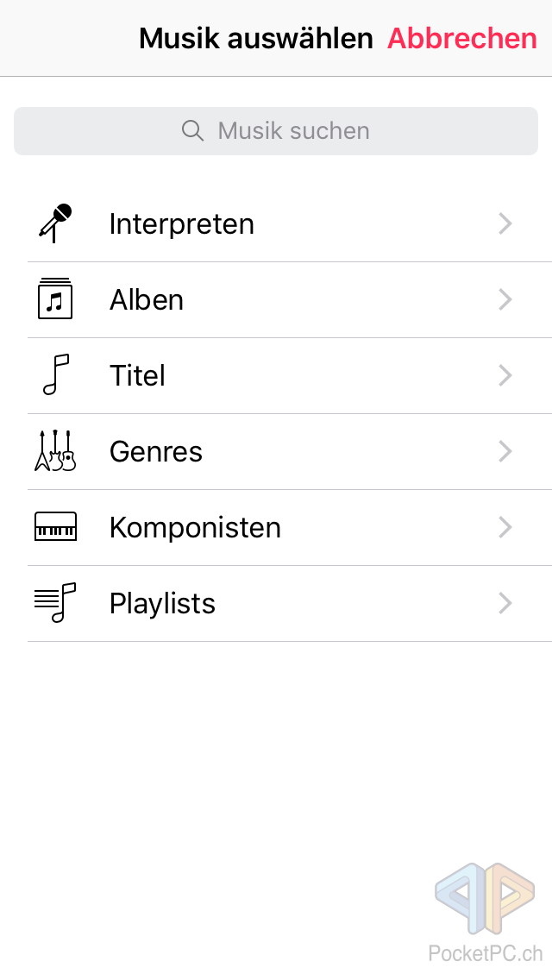Viewport: 552px width, 980px height.
Task: Tap the piano keyboard Komponisten icon
Action: click(x=55, y=527)
